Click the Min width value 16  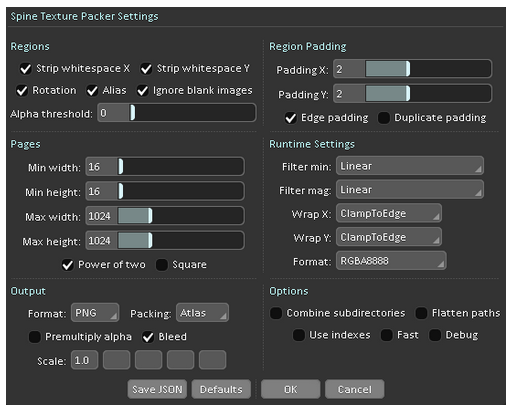94,167
